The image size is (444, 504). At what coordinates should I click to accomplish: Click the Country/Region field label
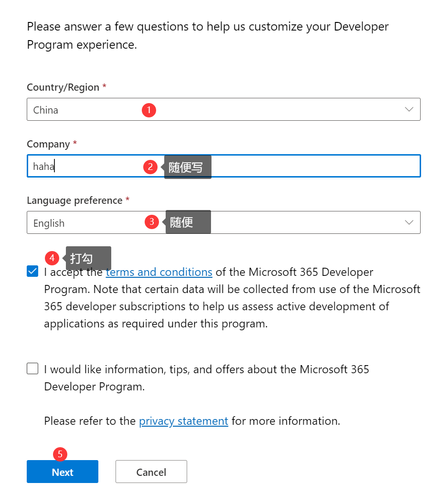(63, 87)
